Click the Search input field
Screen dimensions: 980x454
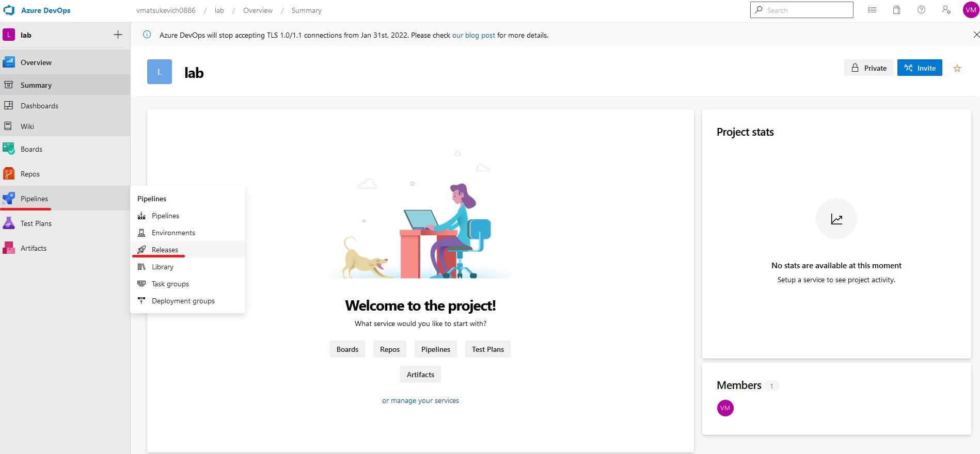[x=802, y=10]
